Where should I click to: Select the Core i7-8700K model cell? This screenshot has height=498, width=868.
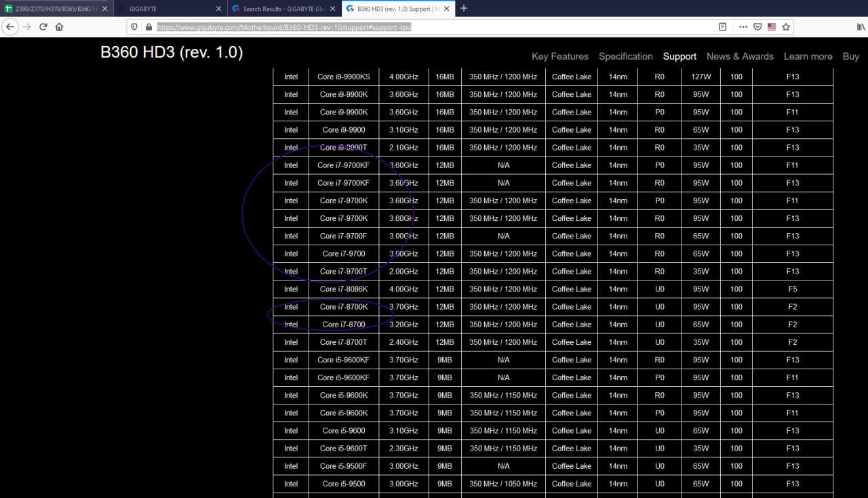coord(344,307)
